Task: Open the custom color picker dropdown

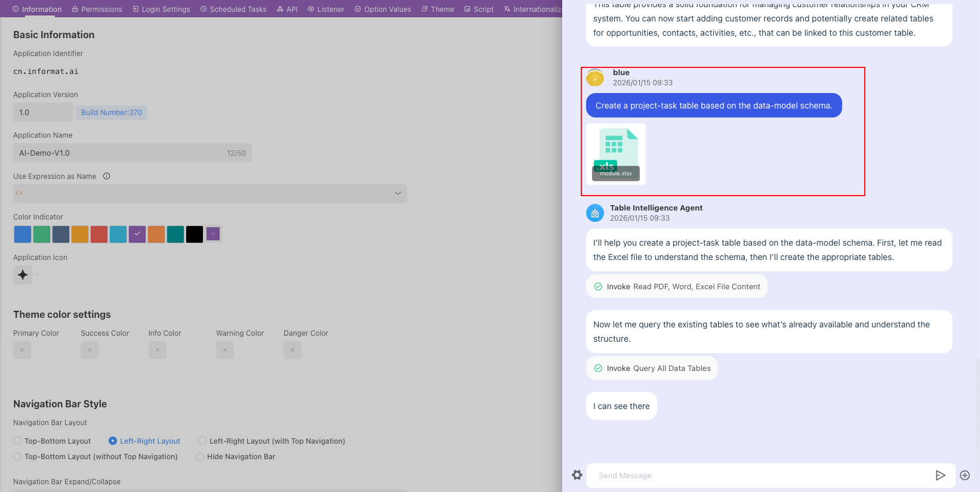Action: click(213, 234)
